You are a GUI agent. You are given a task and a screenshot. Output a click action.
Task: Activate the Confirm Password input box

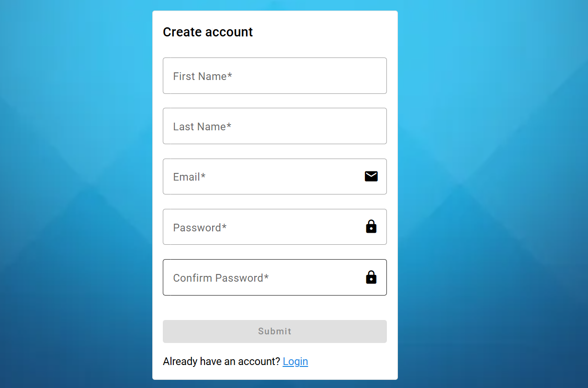[311, 277]
